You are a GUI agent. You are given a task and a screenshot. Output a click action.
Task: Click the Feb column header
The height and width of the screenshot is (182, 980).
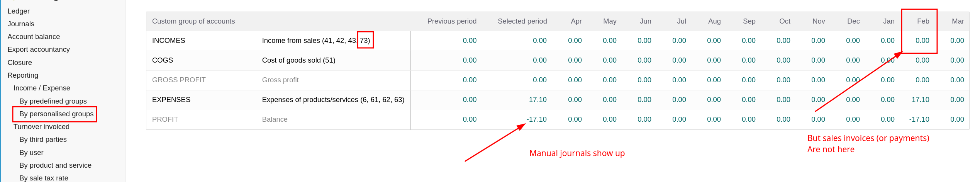point(923,21)
